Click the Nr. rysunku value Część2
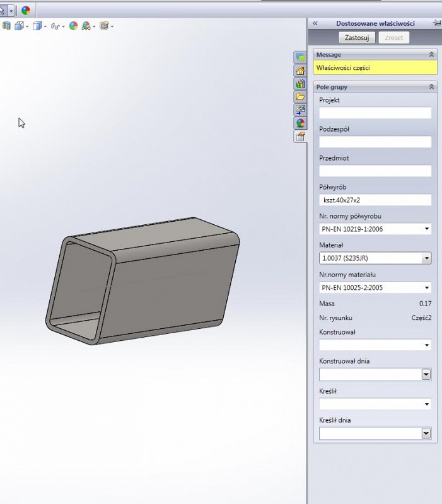Image resolution: width=442 pixels, height=504 pixels. click(x=421, y=318)
